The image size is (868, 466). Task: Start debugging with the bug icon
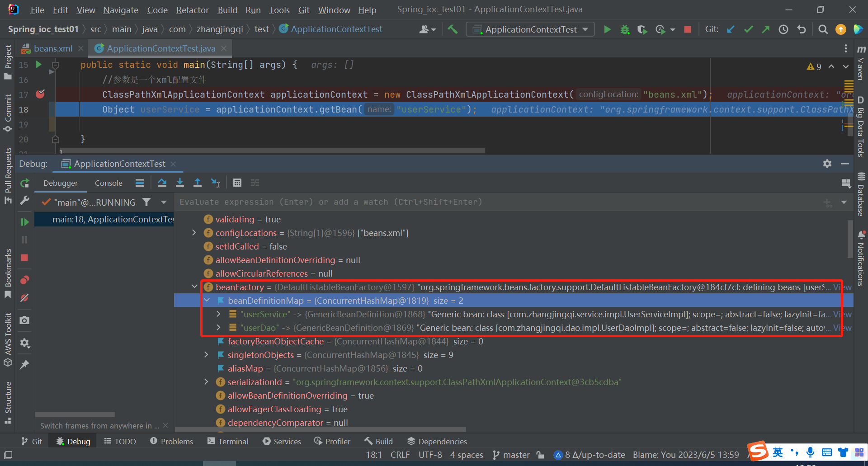(x=625, y=29)
